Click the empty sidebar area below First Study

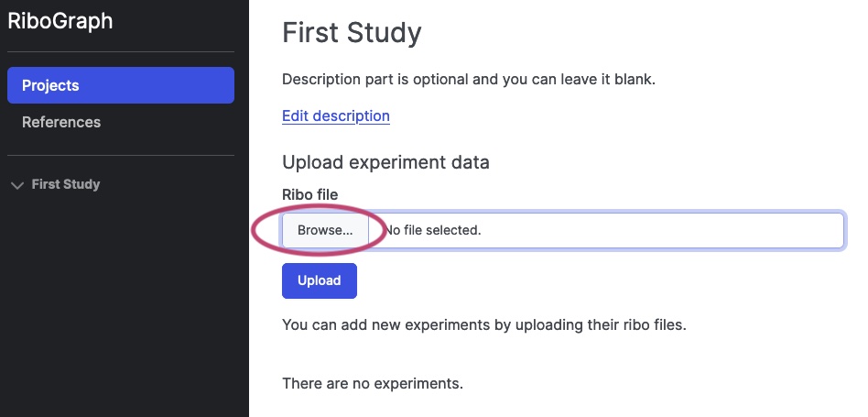click(124, 304)
